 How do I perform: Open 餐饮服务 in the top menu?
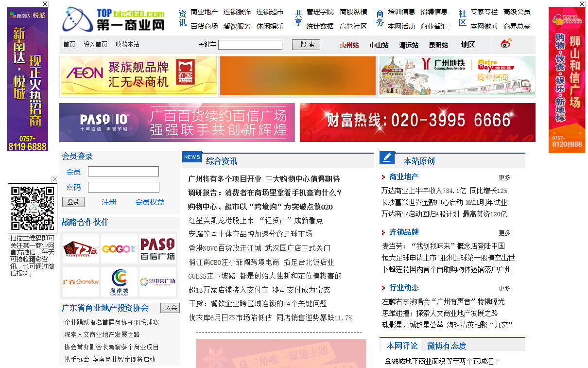tap(237, 26)
